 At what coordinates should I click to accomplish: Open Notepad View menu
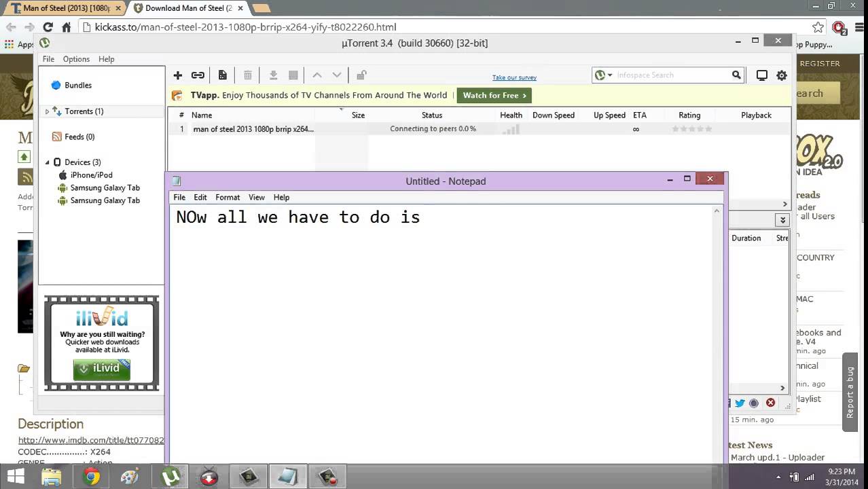pyautogui.click(x=257, y=198)
